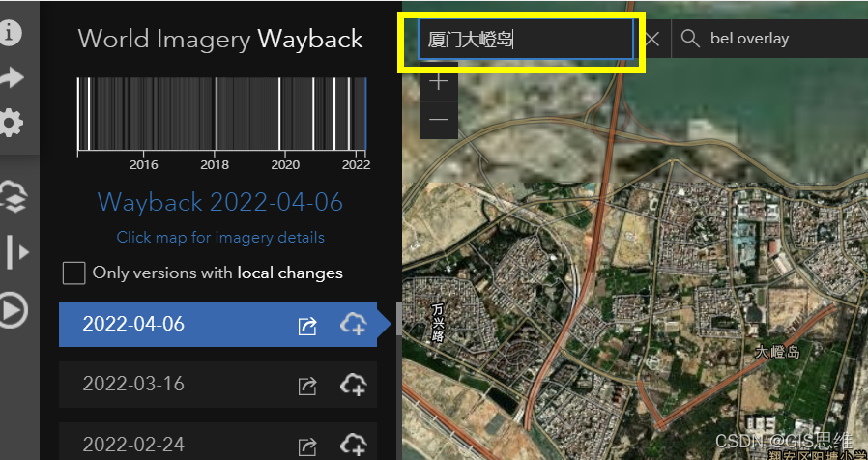
Task: Click the share arrow icon in sidebar
Action: click(11, 77)
